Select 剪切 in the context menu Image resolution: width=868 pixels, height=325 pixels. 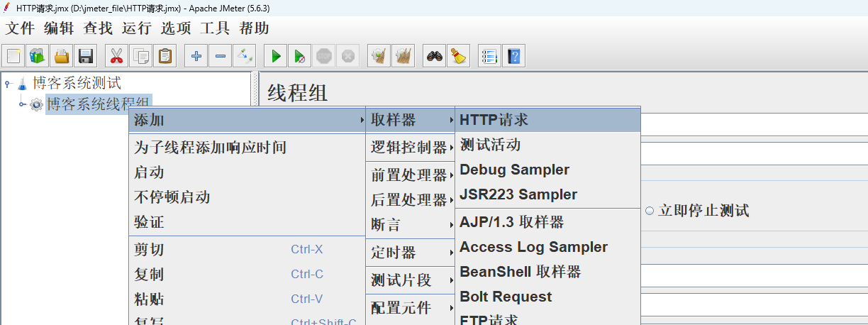(x=247, y=250)
